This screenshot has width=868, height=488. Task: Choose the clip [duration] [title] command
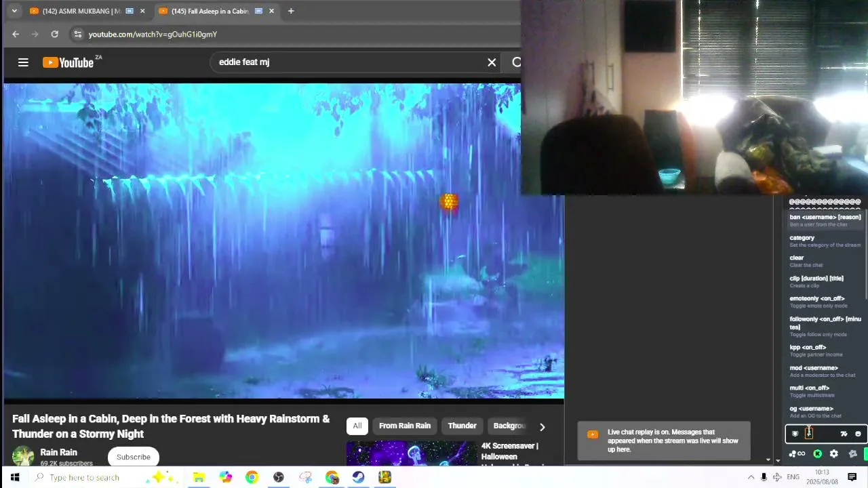coord(825,281)
